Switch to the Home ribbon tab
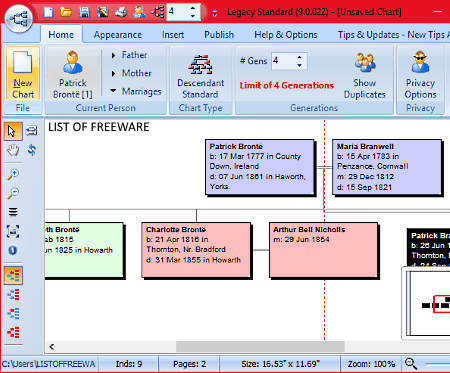 (x=61, y=35)
